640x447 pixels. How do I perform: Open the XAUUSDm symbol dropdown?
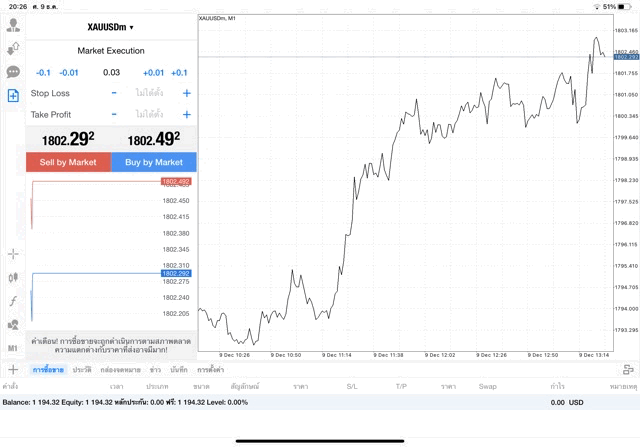(110, 27)
